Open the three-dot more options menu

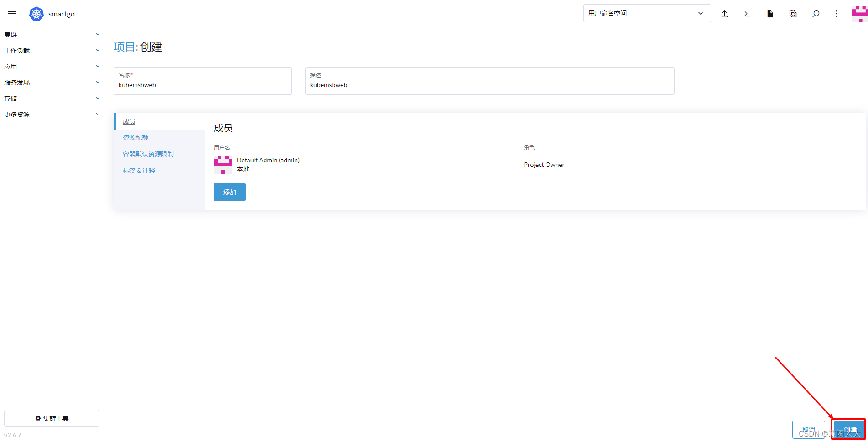pyautogui.click(x=837, y=14)
